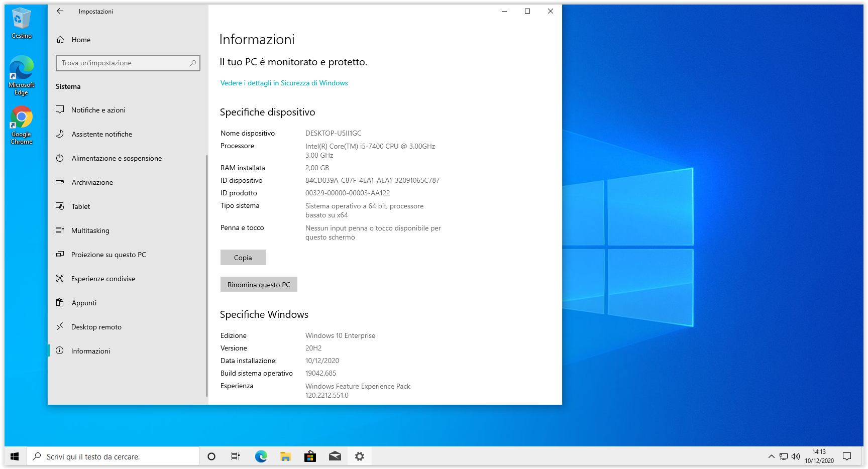Screen dimensions: 868x469
Task: Select the Tablet settings entry
Action: point(128,206)
